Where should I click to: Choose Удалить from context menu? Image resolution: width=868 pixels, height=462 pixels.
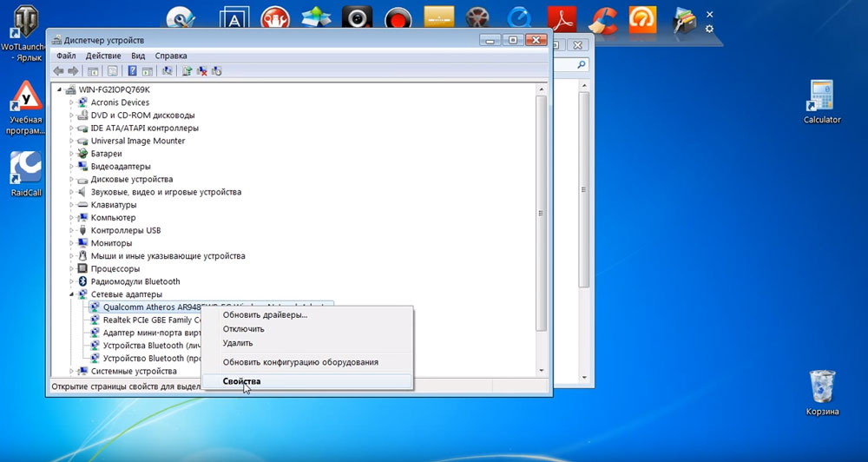coord(306,343)
